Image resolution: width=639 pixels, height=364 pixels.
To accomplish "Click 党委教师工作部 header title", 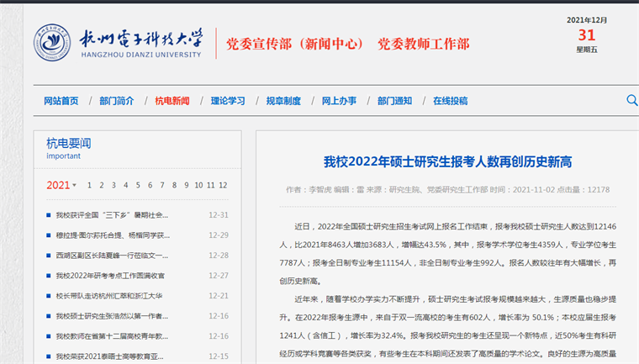I will click(424, 44).
